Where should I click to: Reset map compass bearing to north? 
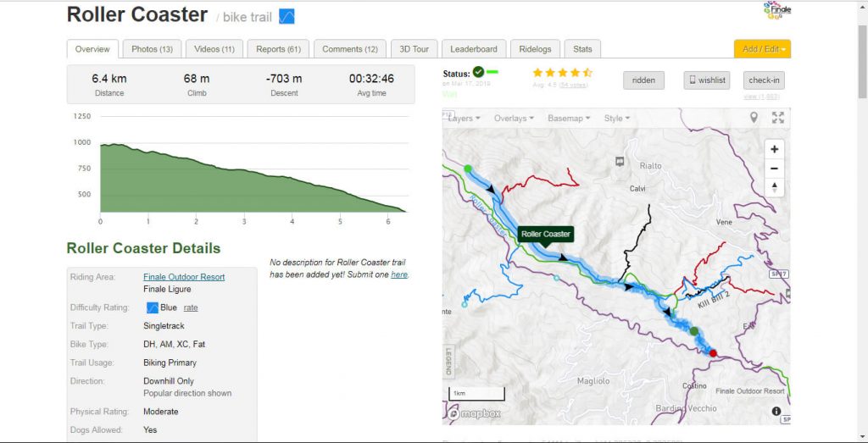pos(774,187)
